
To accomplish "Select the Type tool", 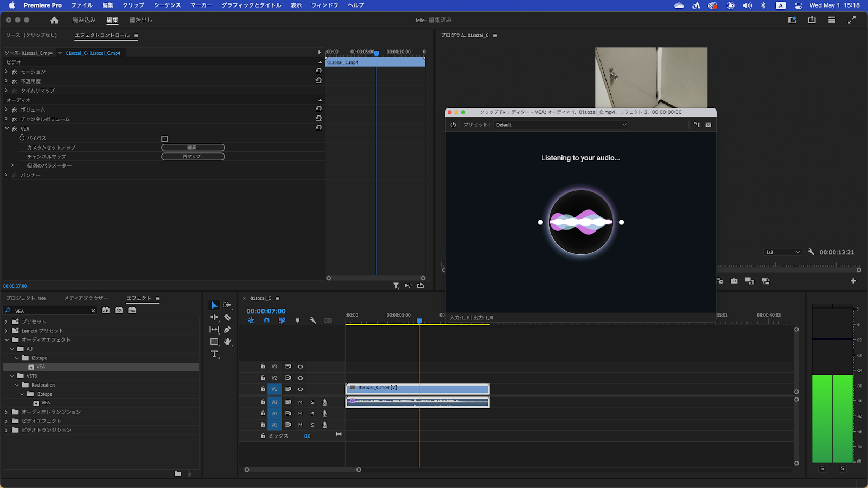I will coord(214,354).
